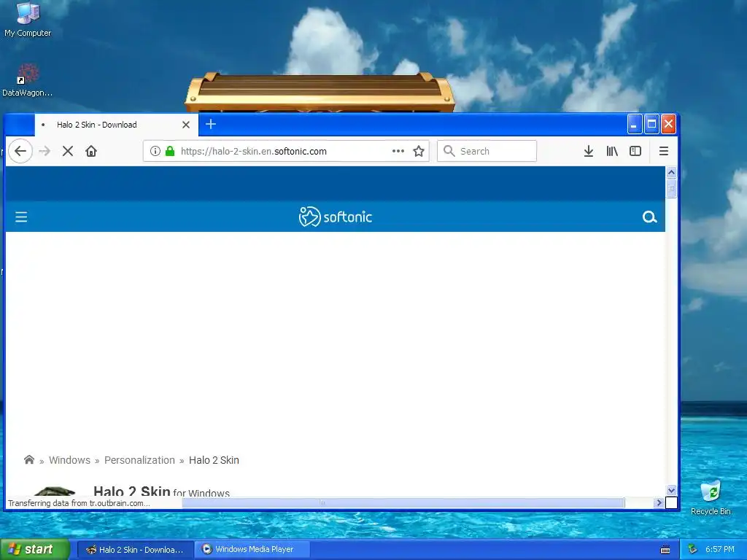Show site information via the info icon
The image size is (747, 560).
coord(155,151)
